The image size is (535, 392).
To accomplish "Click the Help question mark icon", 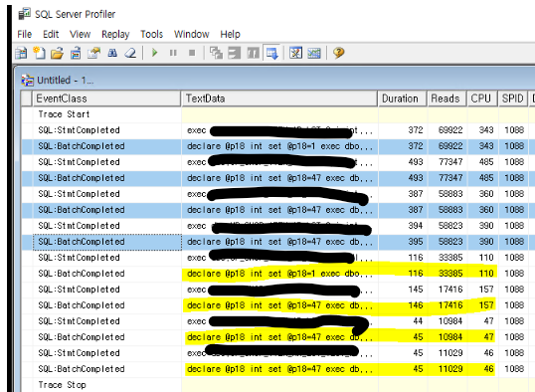I will [338, 53].
